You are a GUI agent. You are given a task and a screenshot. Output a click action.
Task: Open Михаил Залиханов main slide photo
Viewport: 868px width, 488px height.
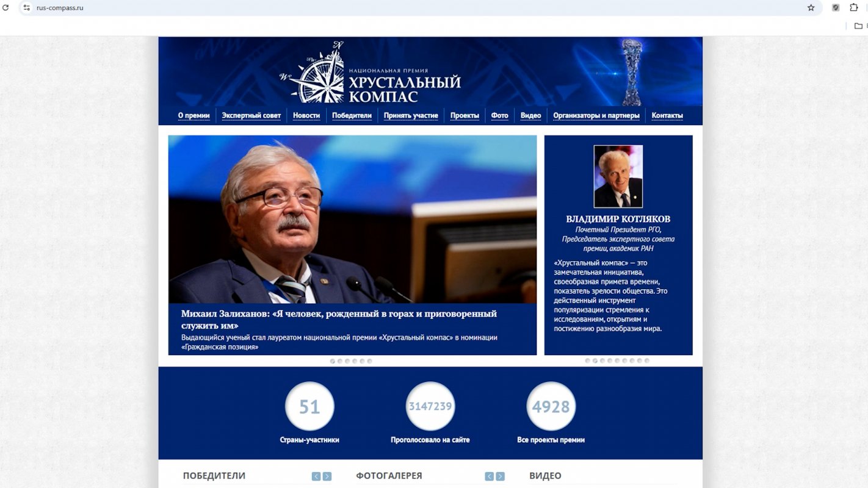coord(352,219)
